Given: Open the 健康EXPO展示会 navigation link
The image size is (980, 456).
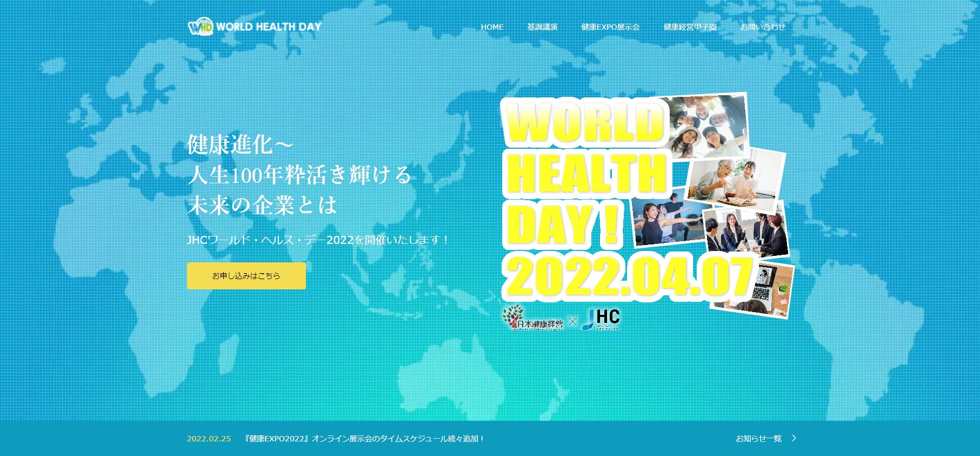Looking at the screenshot, I should pos(610,27).
